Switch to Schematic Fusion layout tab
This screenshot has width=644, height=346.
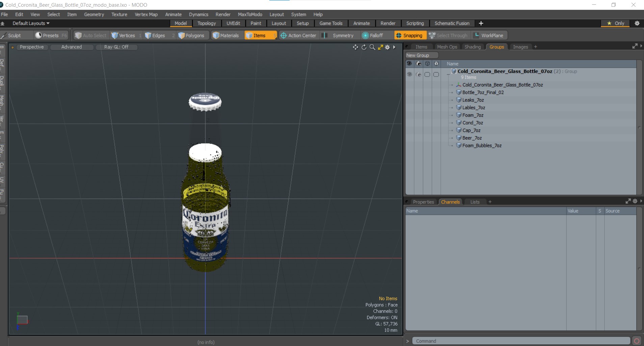[x=452, y=23]
